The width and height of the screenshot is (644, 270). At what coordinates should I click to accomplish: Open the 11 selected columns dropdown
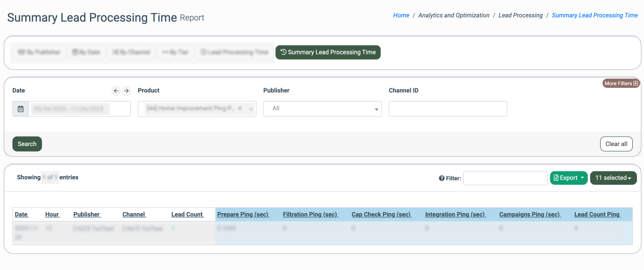[x=613, y=178]
